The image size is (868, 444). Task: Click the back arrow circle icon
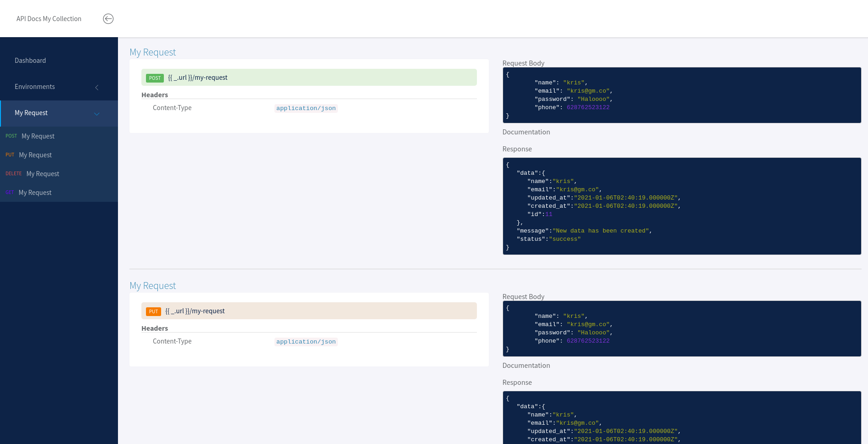[x=108, y=19]
